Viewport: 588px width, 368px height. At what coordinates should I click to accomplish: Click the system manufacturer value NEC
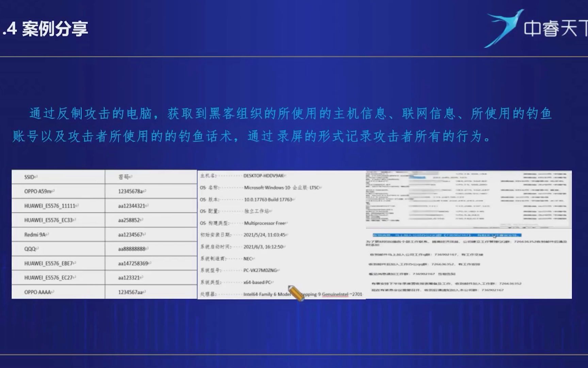coord(248,259)
